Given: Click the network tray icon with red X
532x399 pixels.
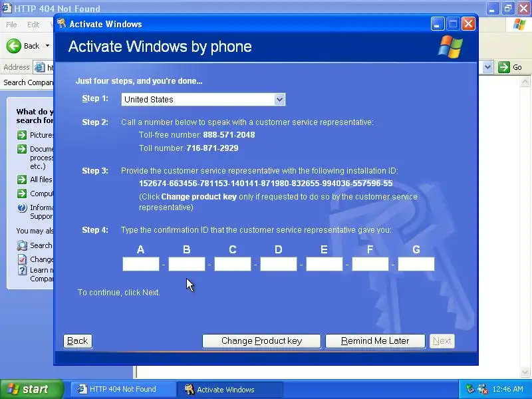Looking at the screenshot, I should coord(483,389).
